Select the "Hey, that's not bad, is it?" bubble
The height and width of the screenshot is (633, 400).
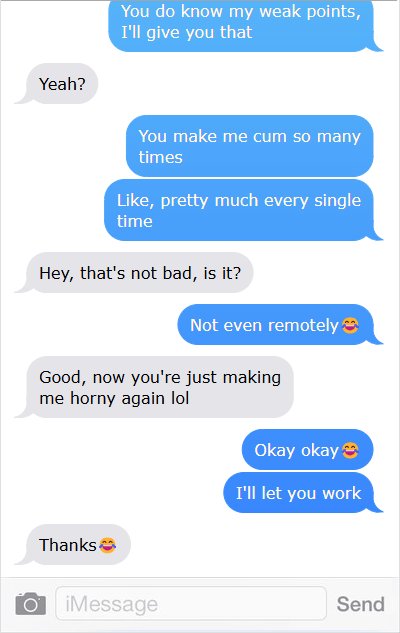point(140,272)
